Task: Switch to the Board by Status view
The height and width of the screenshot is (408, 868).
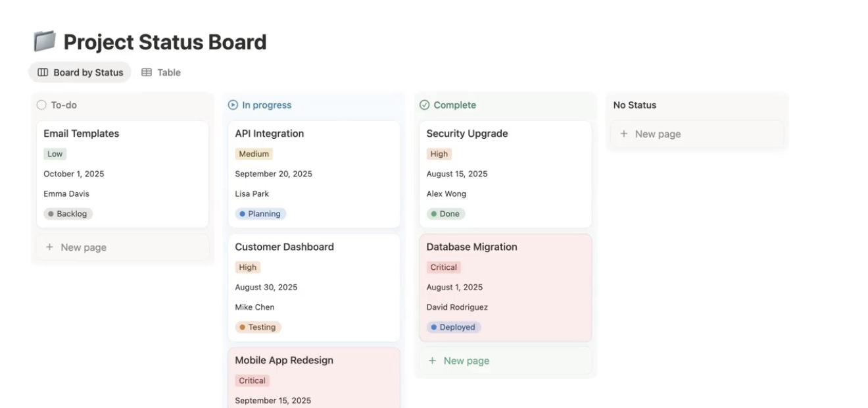Action: click(x=80, y=72)
